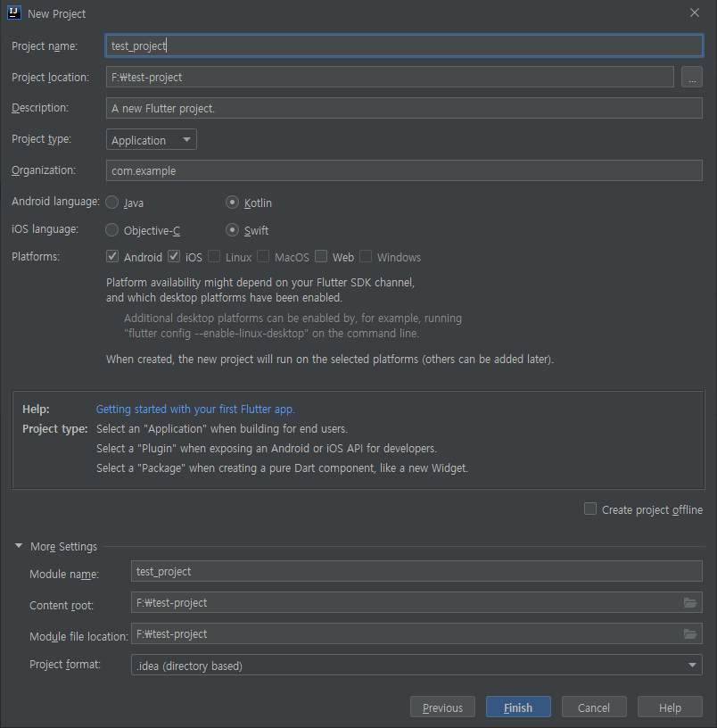Image resolution: width=717 pixels, height=728 pixels.
Task: Click the Previous button
Action: click(x=442, y=707)
